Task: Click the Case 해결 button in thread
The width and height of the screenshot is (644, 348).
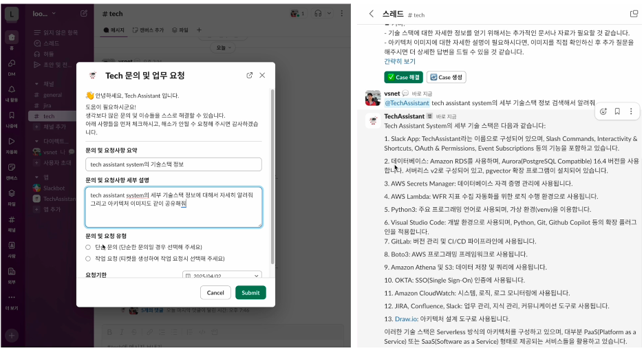Action: [403, 77]
